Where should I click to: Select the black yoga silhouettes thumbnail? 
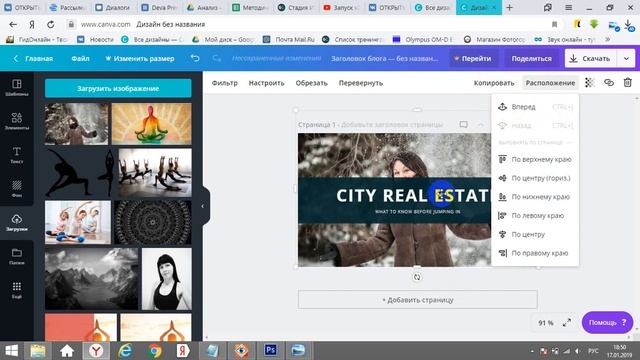pyautogui.click(x=80, y=172)
